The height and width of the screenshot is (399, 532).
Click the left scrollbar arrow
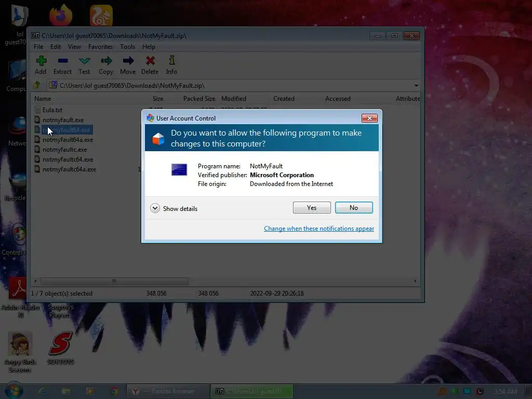pos(36,281)
